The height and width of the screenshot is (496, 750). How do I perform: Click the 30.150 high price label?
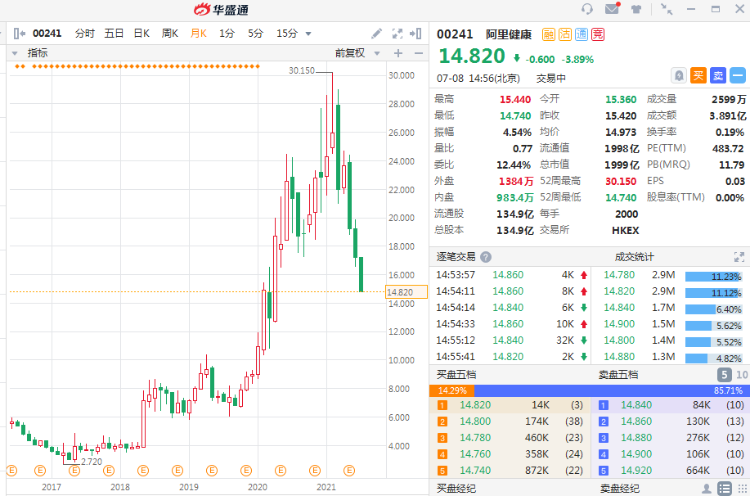[x=301, y=71]
